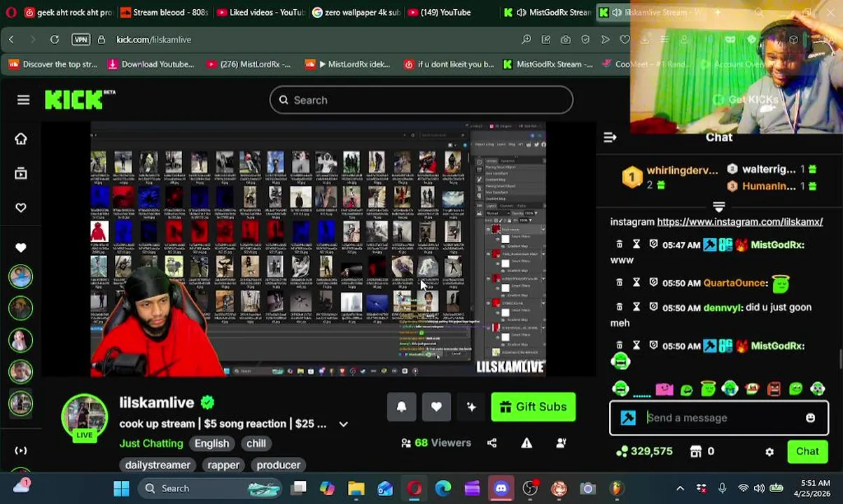
Task: Open the Just Chatting category link
Action: [151, 443]
